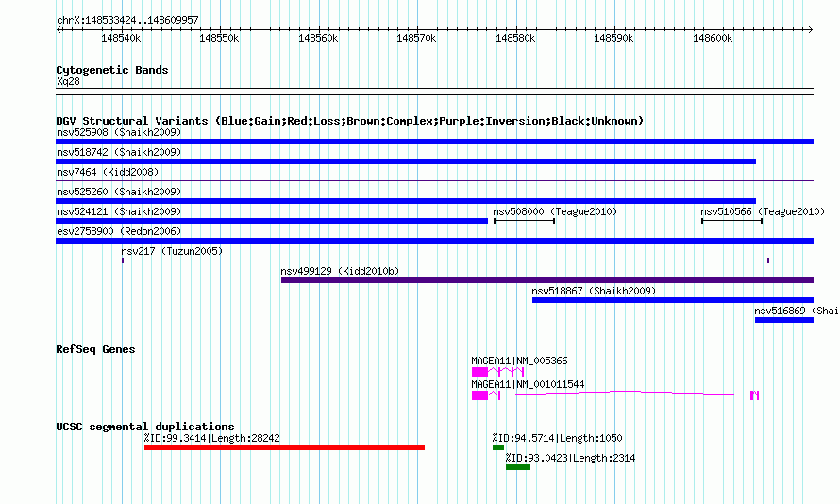Click the 148570k ruler tick label
Screen dimensions: 840x504
tap(416, 38)
